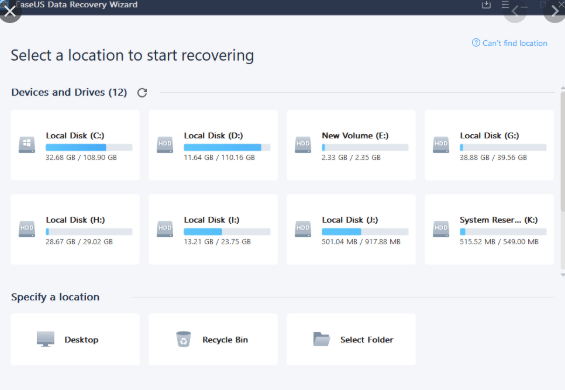Click the Devices and Drives (12) heading
The width and height of the screenshot is (565, 390).
(x=69, y=92)
